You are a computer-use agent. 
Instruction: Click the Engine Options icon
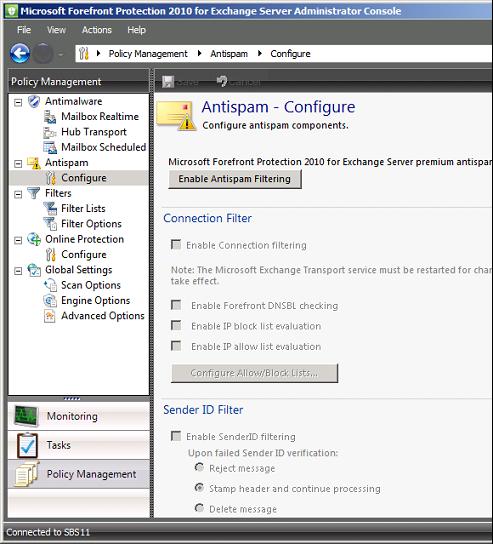[50, 300]
